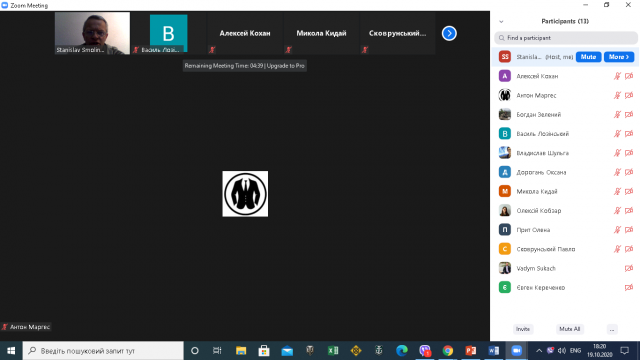Image resolution: width=640 pixels, height=360 pixels.
Task: Click muted microphone icon for Дорогань Оксана
Action: tap(617, 172)
